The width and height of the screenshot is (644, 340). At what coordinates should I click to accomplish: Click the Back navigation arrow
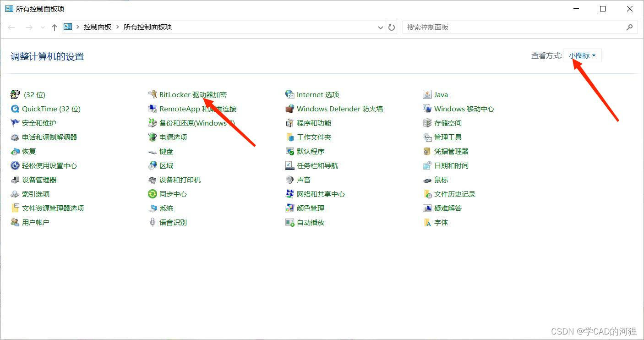point(11,27)
